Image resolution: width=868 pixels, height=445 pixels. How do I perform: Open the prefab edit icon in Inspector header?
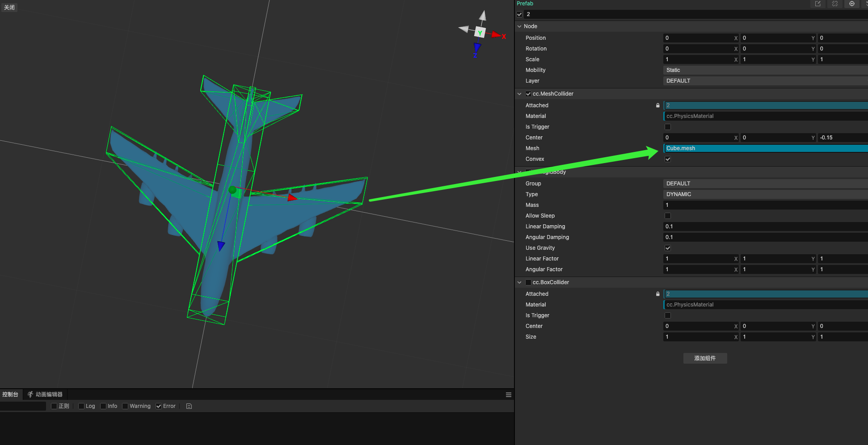(x=818, y=4)
